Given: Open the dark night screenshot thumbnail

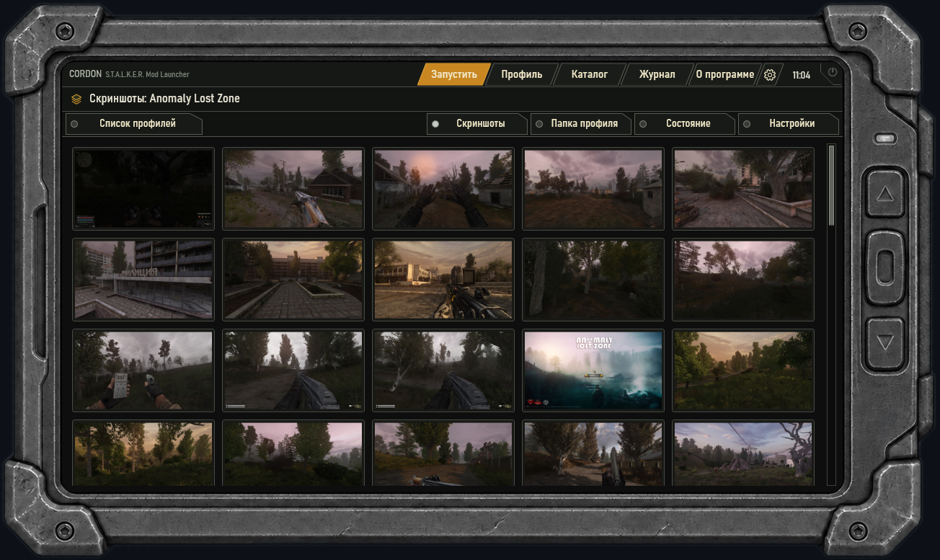Looking at the screenshot, I should click(x=143, y=189).
